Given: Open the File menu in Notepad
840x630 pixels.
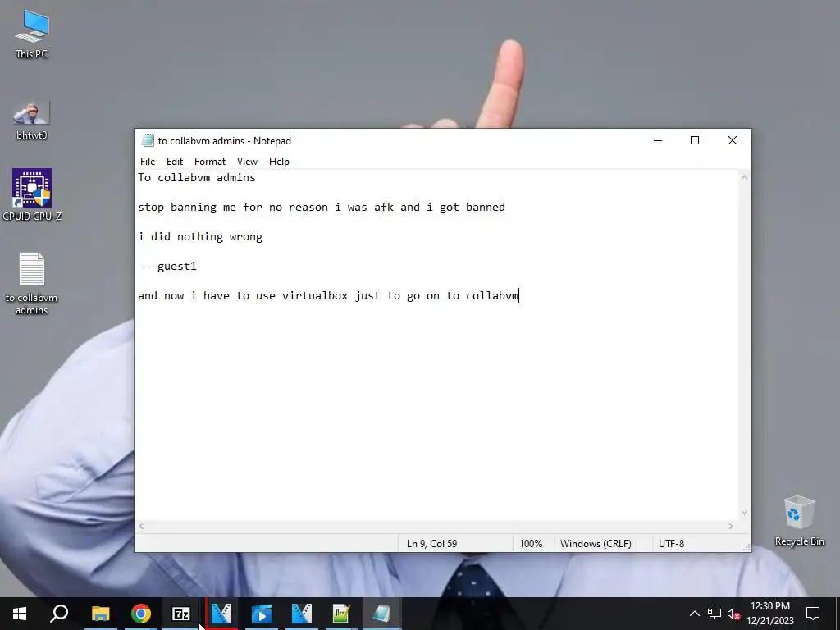Looking at the screenshot, I should pos(148,162).
